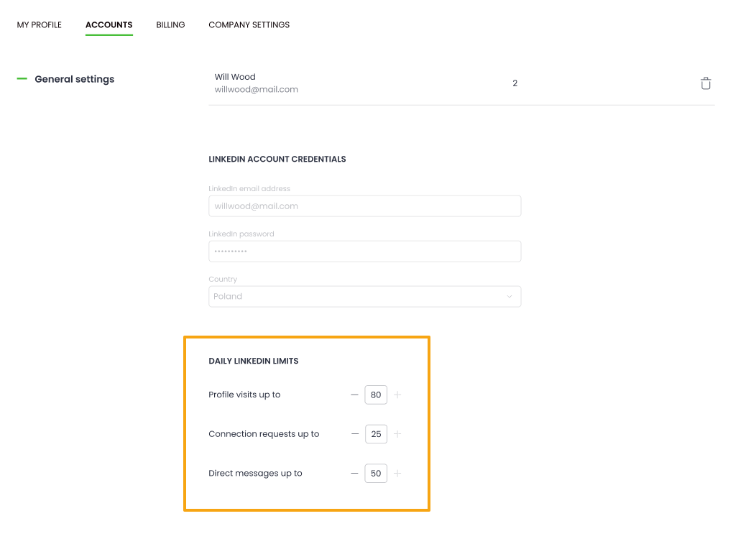Viewport: 756px width, 539px height.
Task: Switch to the My Profile tab
Action: 40,25
